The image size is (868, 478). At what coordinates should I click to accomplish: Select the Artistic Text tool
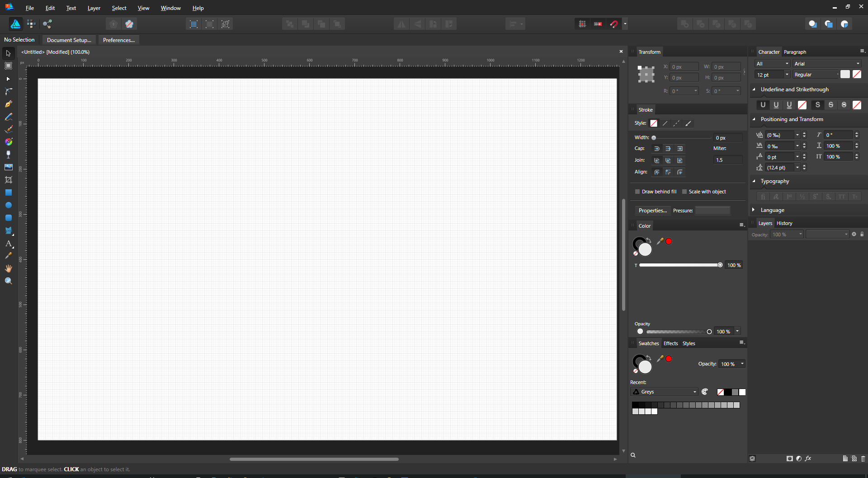click(x=8, y=244)
